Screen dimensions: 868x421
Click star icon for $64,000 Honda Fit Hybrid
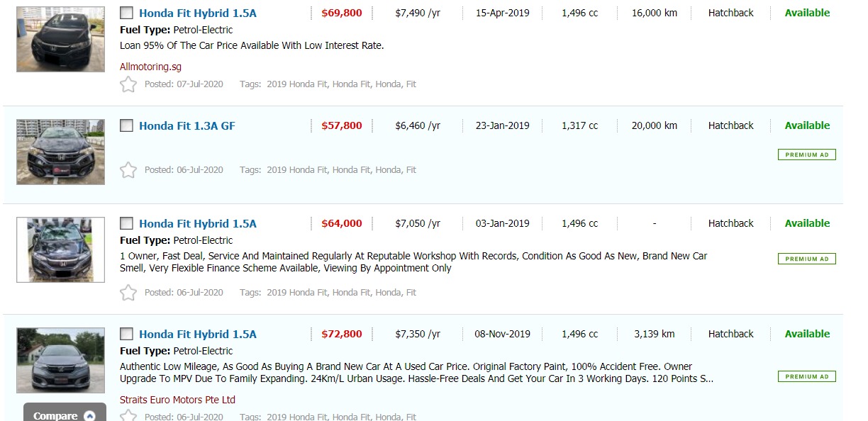pos(128,293)
